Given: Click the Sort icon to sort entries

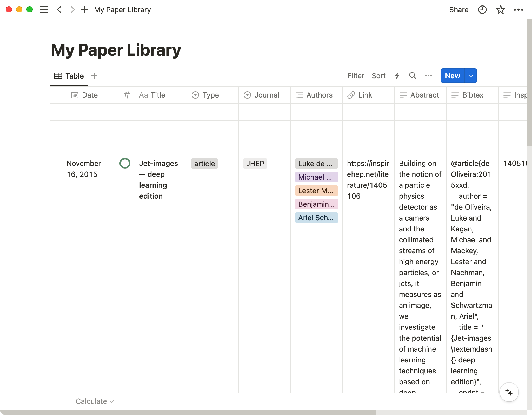Looking at the screenshot, I should click(378, 76).
